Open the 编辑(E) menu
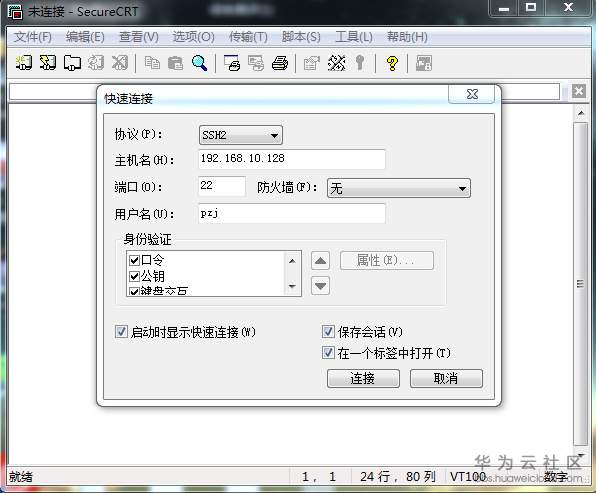The image size is (596, 493). click(x=85, y=37)
